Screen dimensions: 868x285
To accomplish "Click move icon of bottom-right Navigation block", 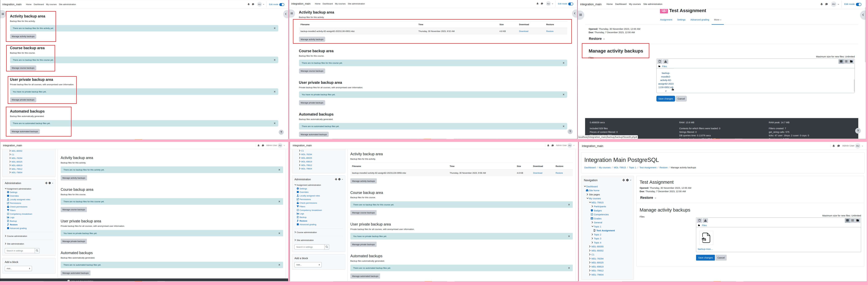I will coord(623,180).
